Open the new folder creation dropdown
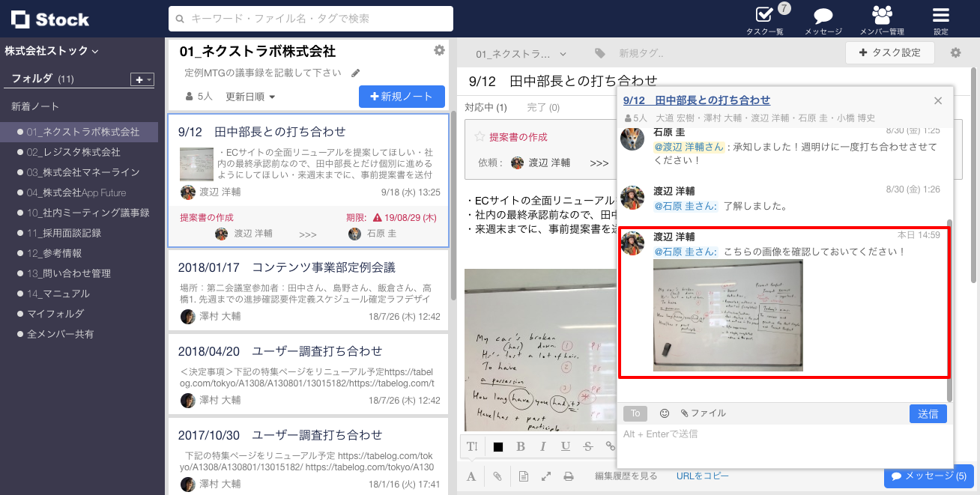Image resolution: width=980 pixels, height=495 pixels. [x=142, y=79]
